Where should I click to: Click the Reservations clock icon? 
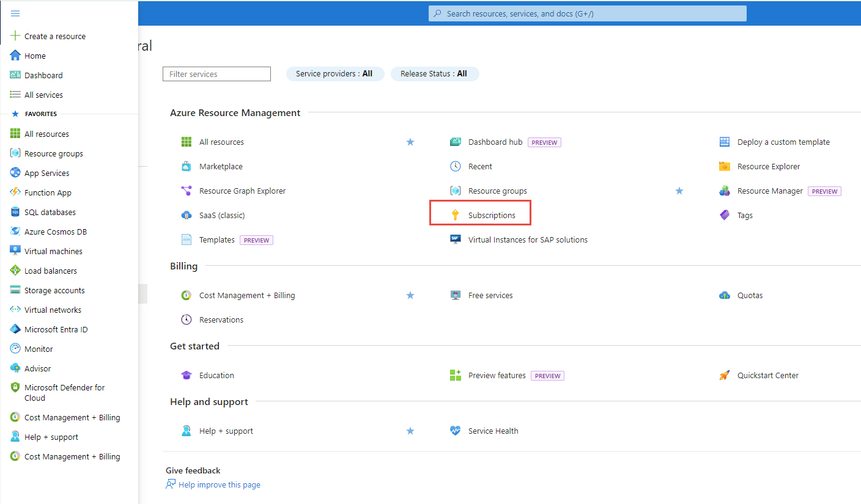(187, 320)
